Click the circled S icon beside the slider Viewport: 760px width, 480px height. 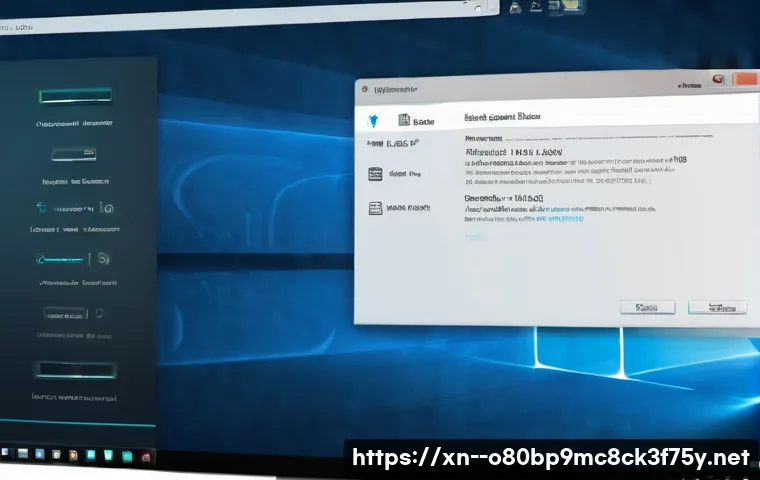coord(102,258)
